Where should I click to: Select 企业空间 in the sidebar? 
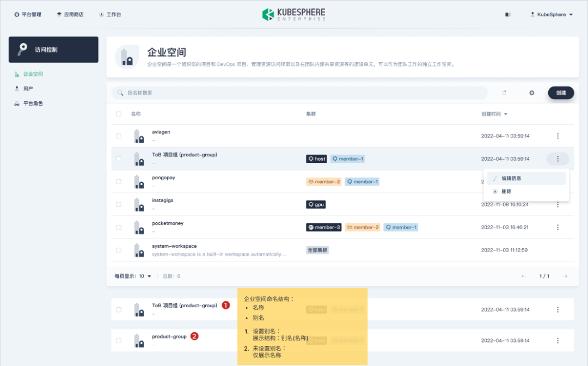coord(29,74)
